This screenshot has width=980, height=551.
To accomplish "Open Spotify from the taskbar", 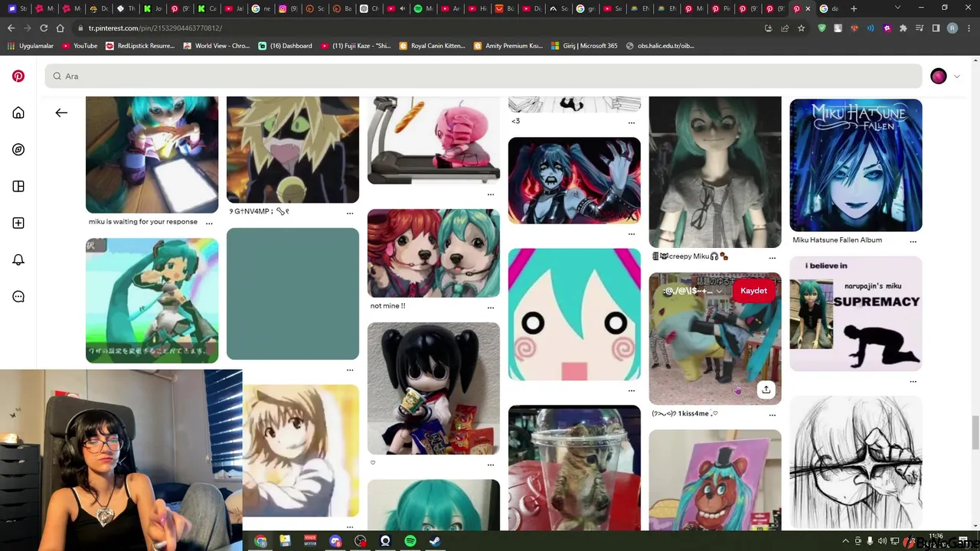I will 410,541.
